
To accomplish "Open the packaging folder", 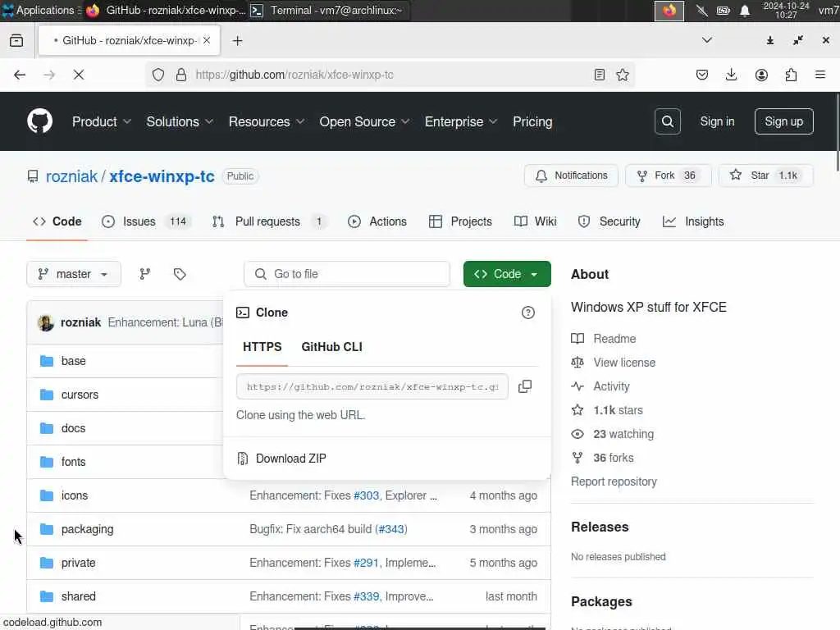I will tap(87, 529).
